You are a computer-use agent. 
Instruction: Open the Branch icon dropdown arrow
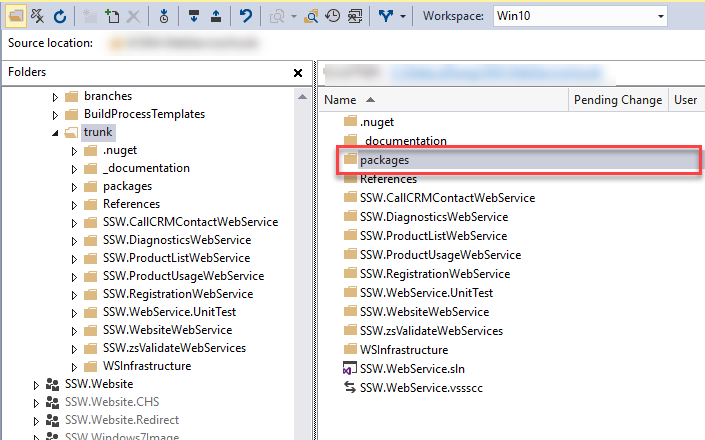point(402,16)
